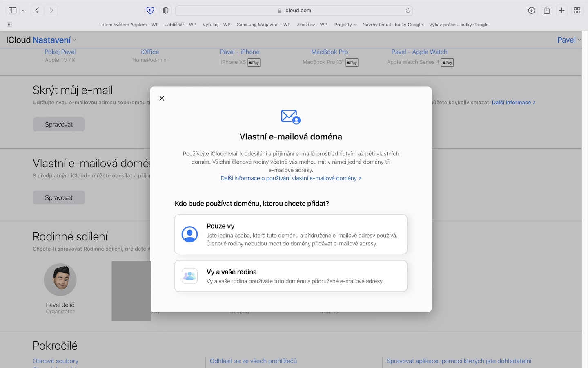588x368 pixels.
Task: Show tab overview grid
Action: [x=577, y=11]
